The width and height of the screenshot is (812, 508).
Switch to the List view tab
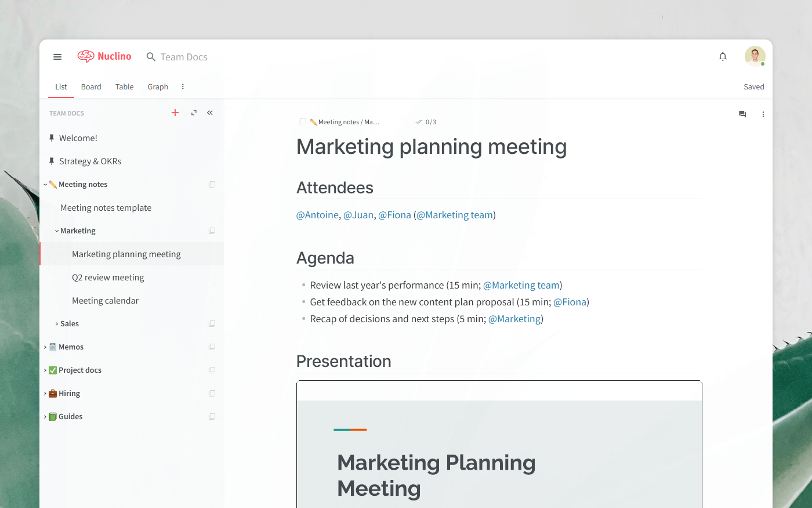point(61,87)
